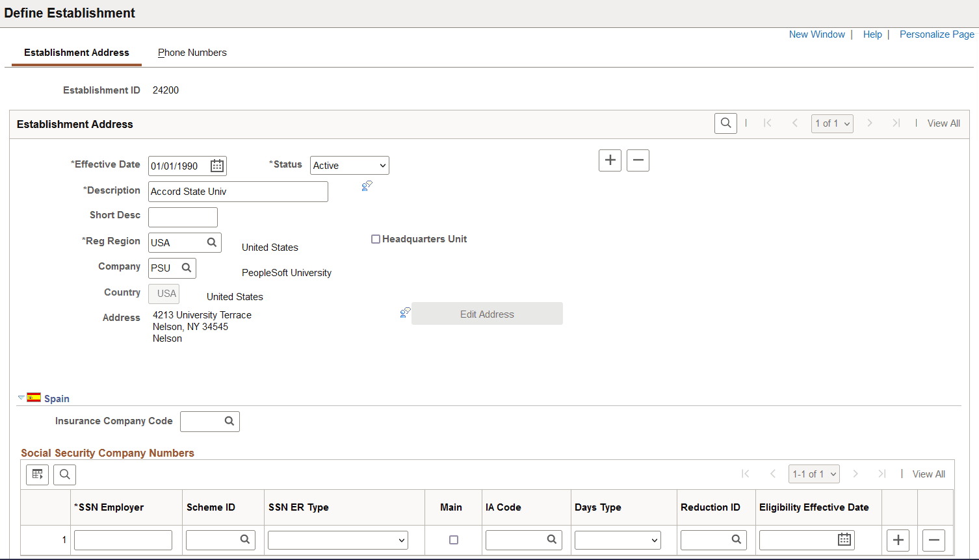Open the SSN ER Type dropdown
979x560 pixels.
tap(338, 540)
